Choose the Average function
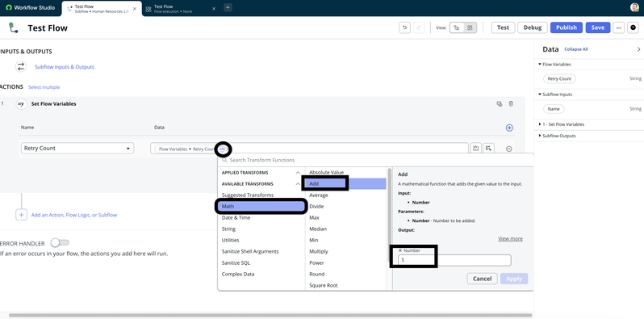The width and height of the screenshot is (644, 319). tap(346, 195)
